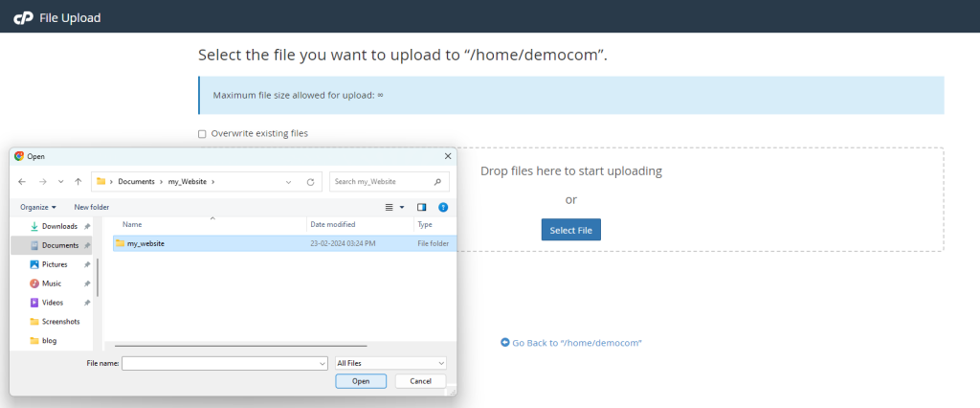This screenshot has width=980, height=408.
Task: Unpin icon next to Music
Action: (x=87, y=283)
